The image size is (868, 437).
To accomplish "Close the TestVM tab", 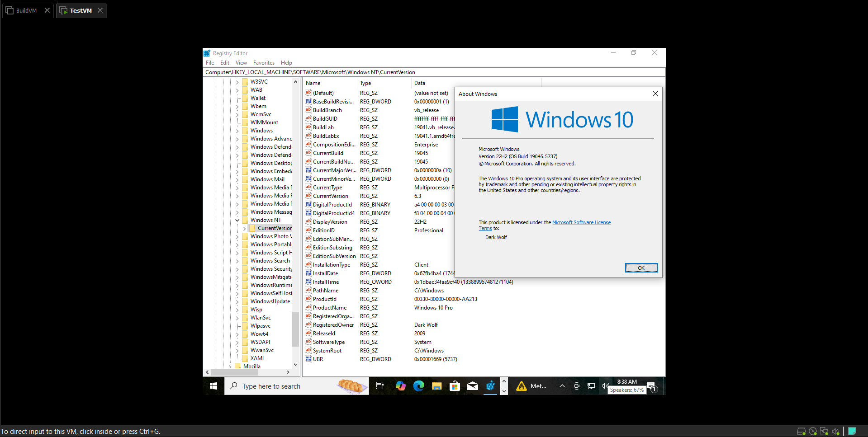I will [x=100, y=10].
